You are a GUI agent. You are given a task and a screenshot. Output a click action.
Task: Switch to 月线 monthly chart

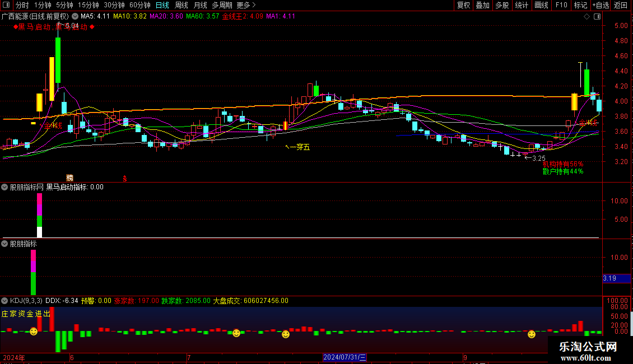(x=200, y=5)
